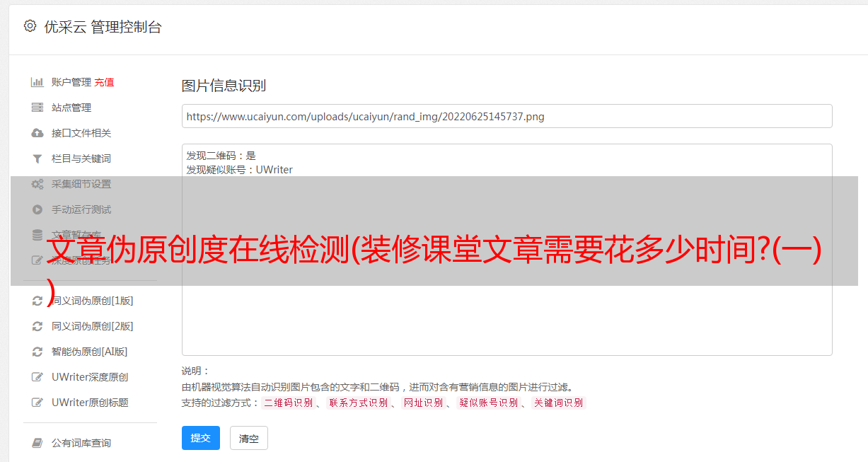Viewport: 868px width, 462px height.
Task: Open 栏目与关键词 in sidebar
Action: click(x=81, y=158)
